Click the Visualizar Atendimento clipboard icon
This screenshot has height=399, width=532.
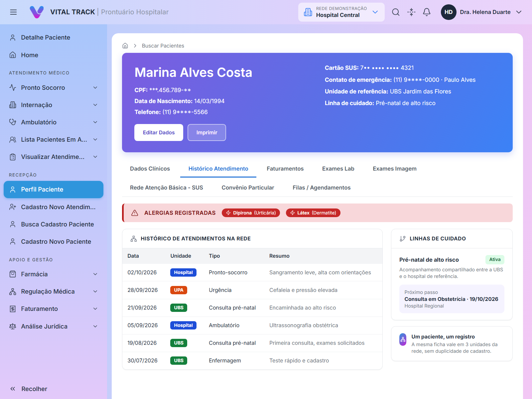(x=13, y=157)
